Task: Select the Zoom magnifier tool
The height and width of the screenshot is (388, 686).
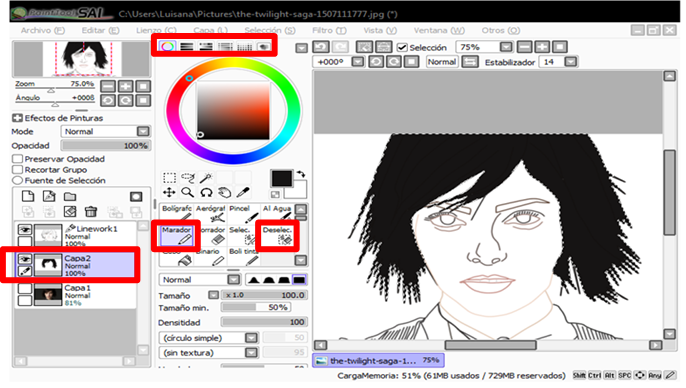Action: tap(188, 192)
